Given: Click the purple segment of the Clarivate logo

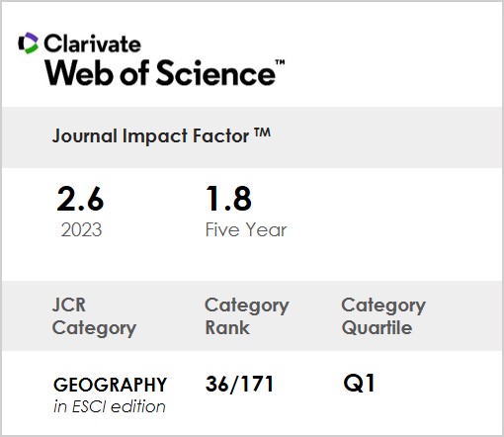Looking at the screenshot, I should (32, 37).
